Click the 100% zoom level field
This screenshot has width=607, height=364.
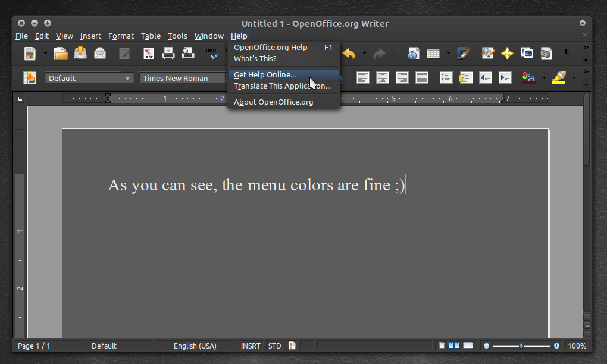pyautogui.click(x=577, y=346)
